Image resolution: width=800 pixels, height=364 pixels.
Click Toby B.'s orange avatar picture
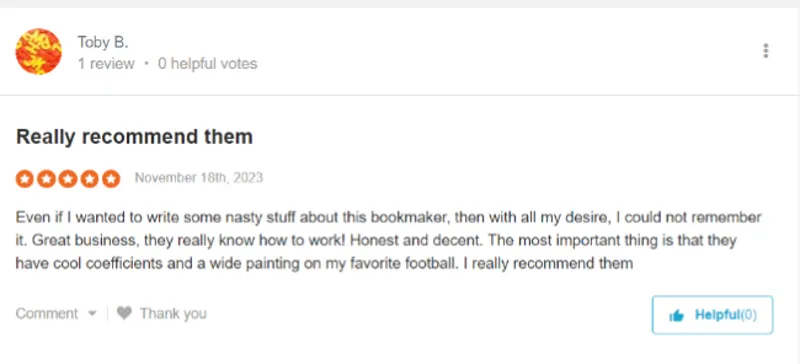[x=39, y=52]
